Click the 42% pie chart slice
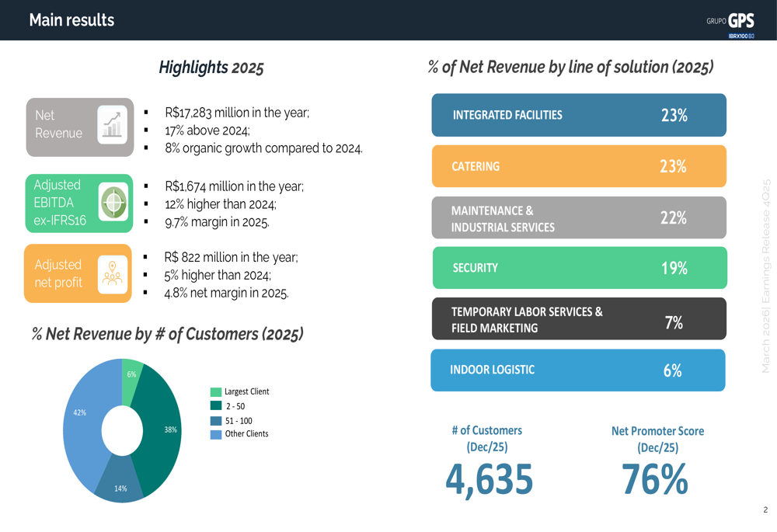Viewport: 777px width, 532px height. (82, 435)
